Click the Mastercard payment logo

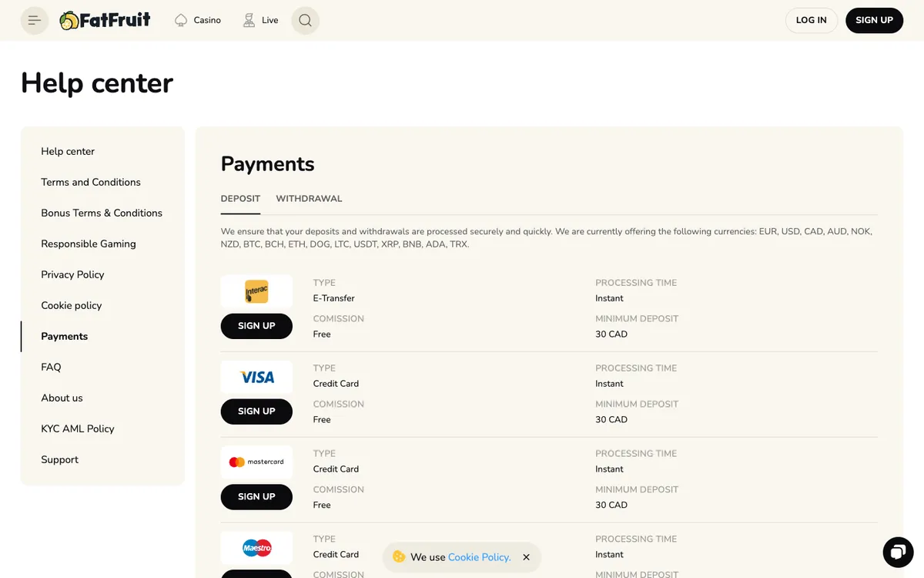pyautogui.click(x=256, y=462)
